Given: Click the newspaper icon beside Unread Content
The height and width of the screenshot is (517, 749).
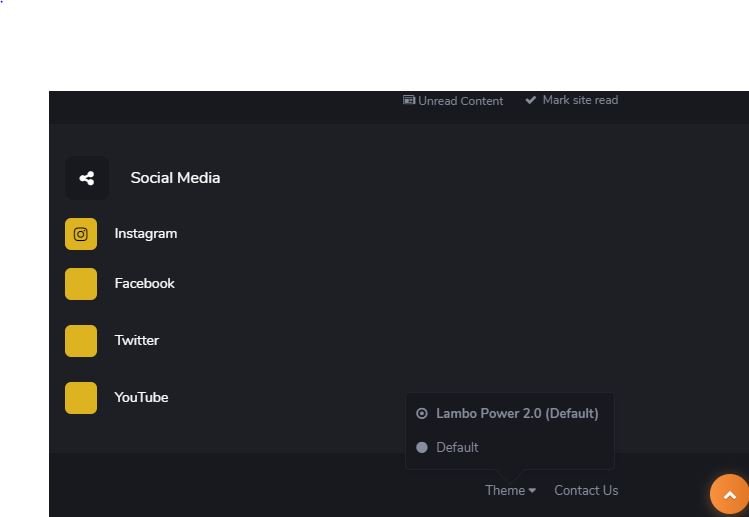Looking at the screenshot, I should [408, 100].
